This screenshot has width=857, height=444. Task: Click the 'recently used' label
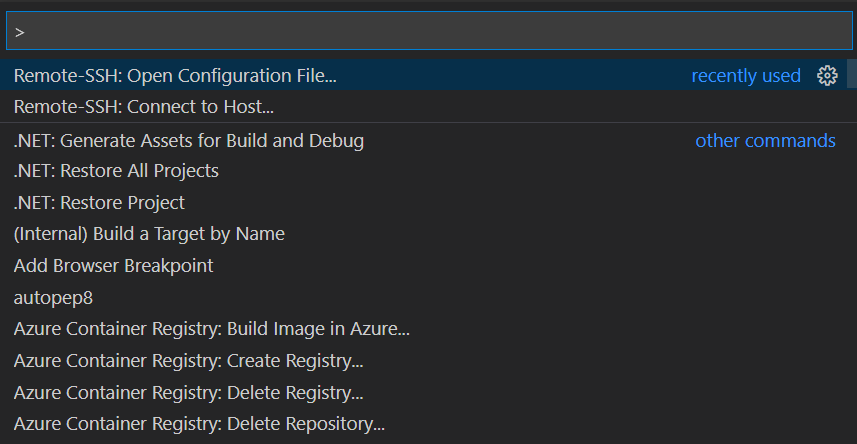(746, 75)
